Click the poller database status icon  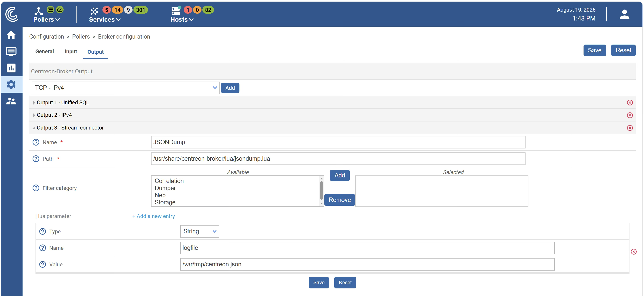pyautogui.click(x=50, y=10)
